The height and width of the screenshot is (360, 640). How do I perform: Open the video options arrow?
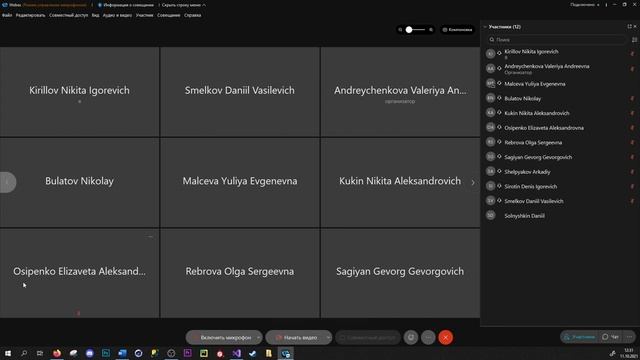[x=329, y=338]
